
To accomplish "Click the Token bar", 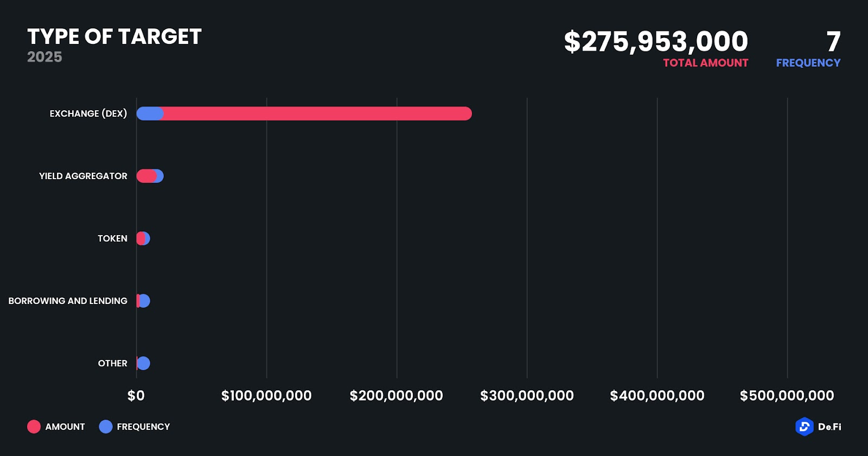I will click(x=142, y=238).
